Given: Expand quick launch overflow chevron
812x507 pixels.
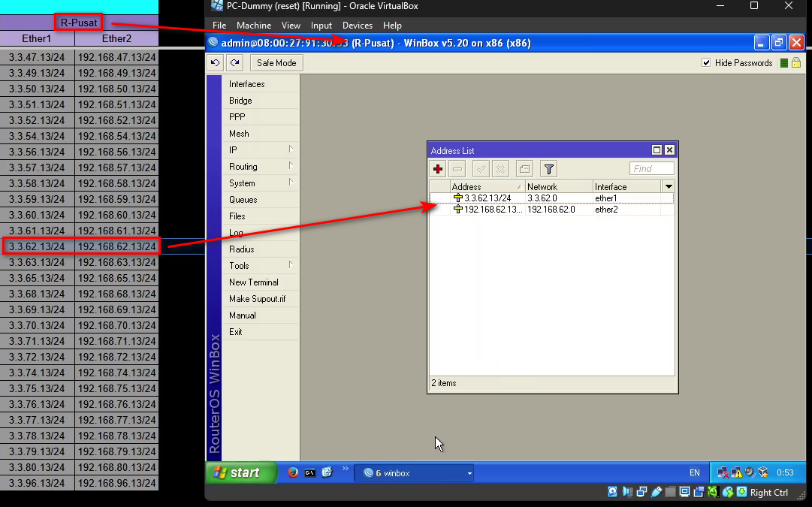Looking at the screenshot, I should (345, 469).
